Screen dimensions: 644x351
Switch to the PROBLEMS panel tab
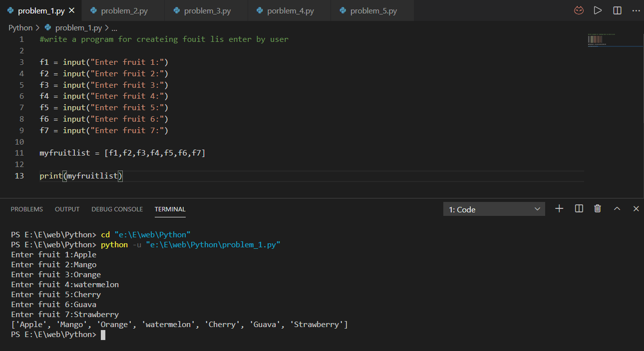(x=27, y=209)
